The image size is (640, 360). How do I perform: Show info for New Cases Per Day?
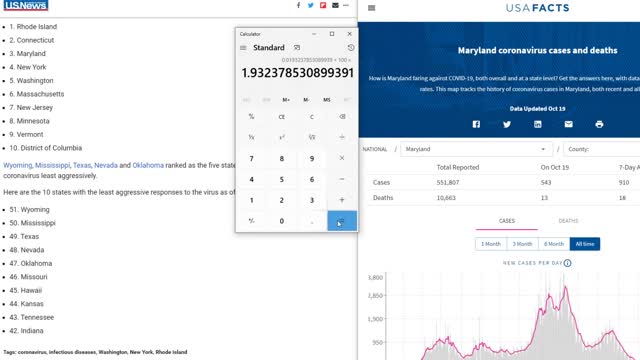(567, 263)
